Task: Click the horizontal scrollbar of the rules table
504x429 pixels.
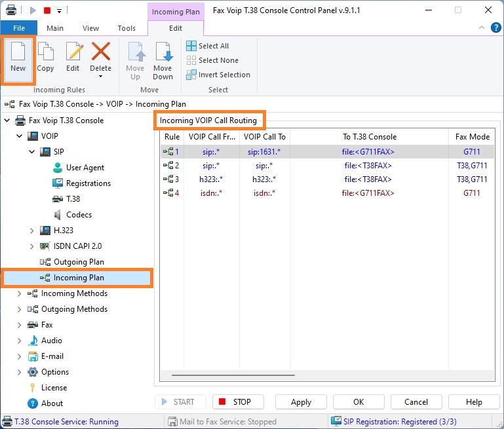Action: (x=233, y=375)
